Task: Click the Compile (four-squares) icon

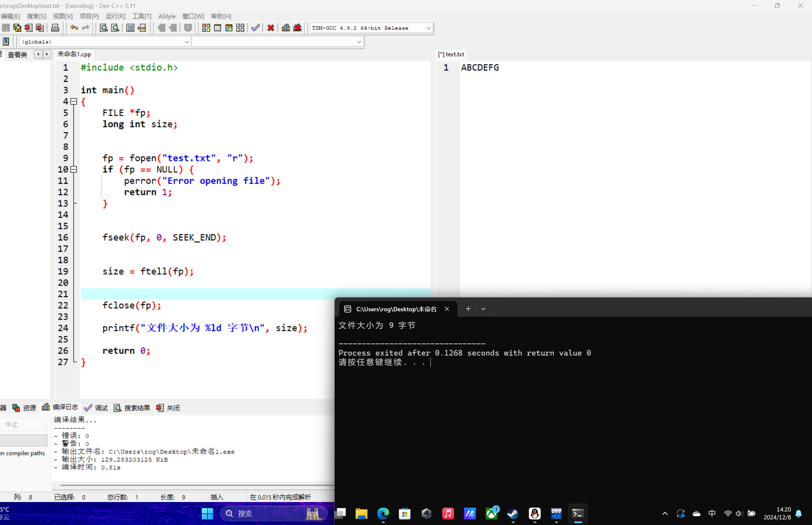Action: (206, 28)
